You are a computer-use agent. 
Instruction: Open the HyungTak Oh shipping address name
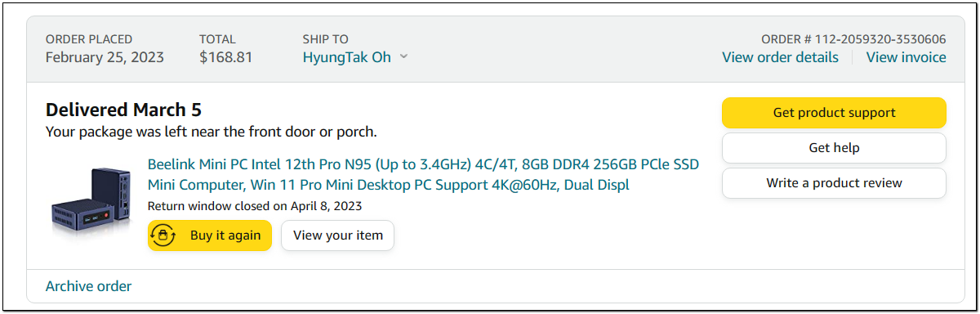pyautogui.click(x=347, y=57)
